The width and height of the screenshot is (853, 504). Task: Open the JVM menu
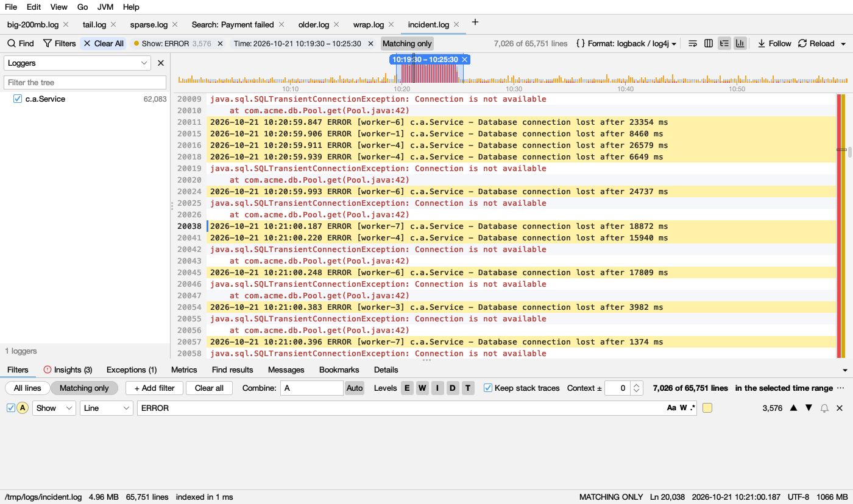point(105,7)
